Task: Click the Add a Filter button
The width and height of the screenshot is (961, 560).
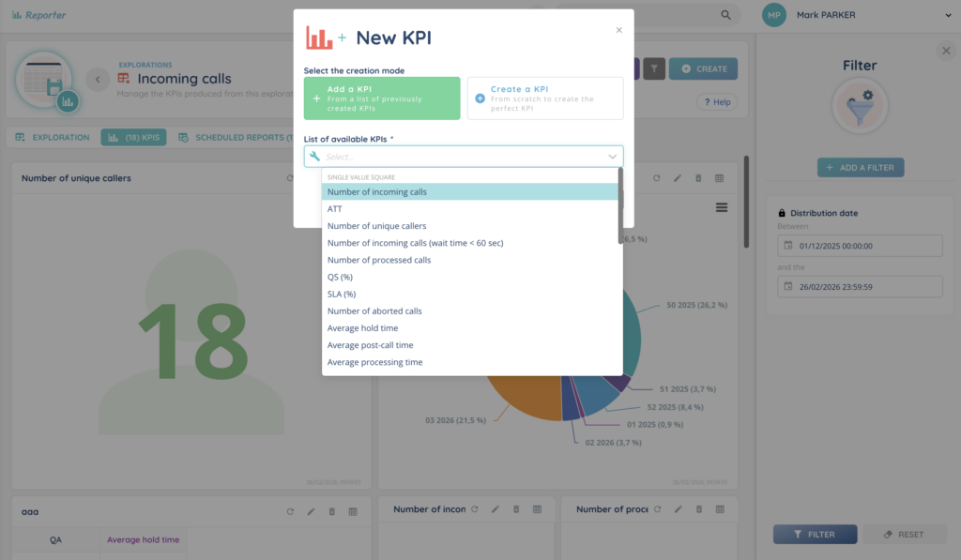Action: coord(860,168)
